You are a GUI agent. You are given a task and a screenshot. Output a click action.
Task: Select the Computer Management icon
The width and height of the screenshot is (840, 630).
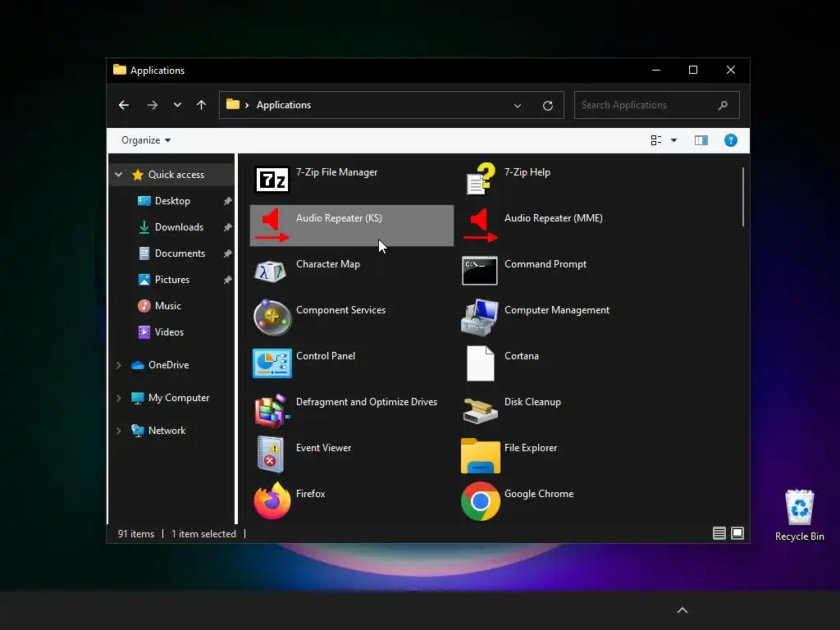(479, 317)
